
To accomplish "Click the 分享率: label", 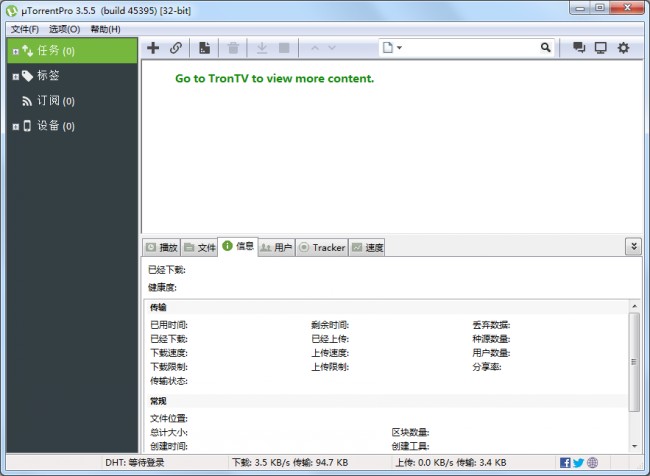I will coord(487,367).
